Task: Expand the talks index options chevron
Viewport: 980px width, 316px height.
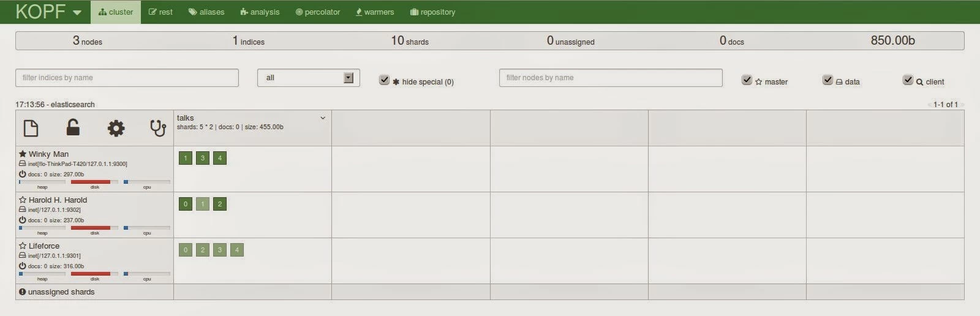Action: pyautogui.click(x=323, y=118)
